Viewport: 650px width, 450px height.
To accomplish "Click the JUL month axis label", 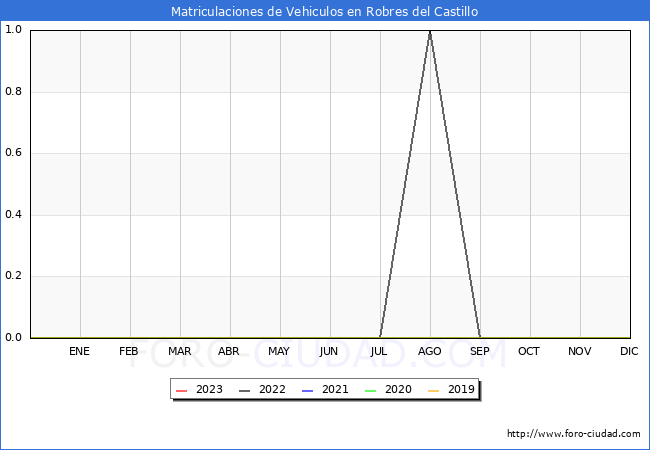I will pos(379,351).
